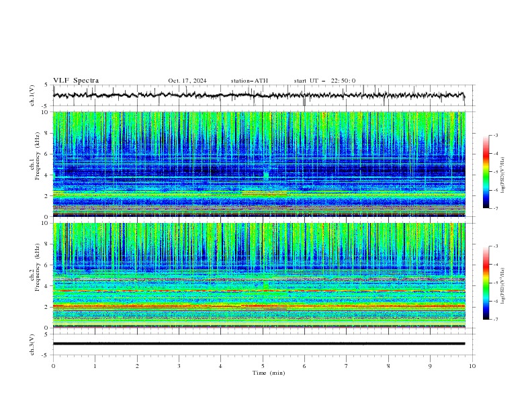Viewport: 532px width, 411px height.
Task: Click the "station=ATH" label
Action: [249, 81]
